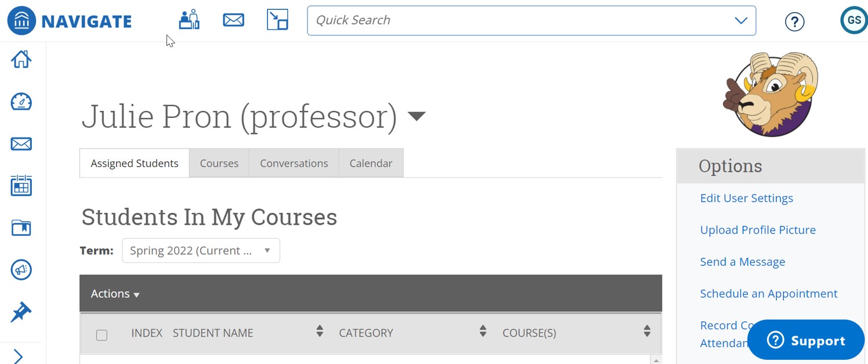Image resolution: width=868 pixels, height=364 pixels.
Task: Switch to the Courses tab
Action: point(219,163)
